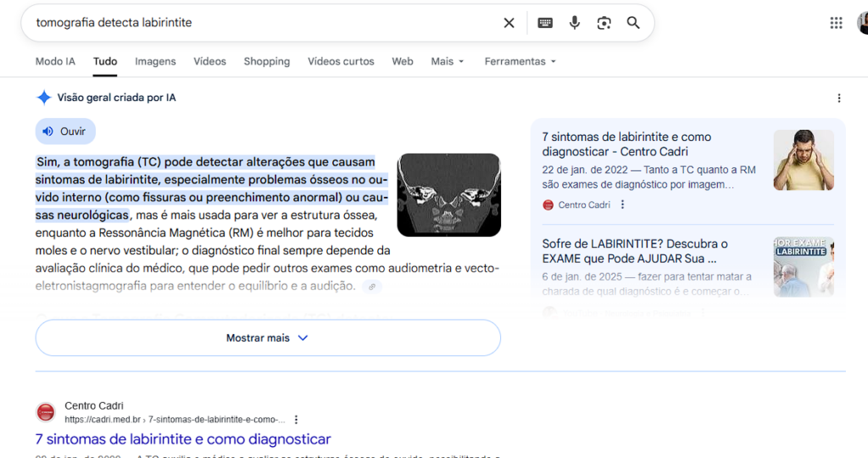Expand the 'Mais' search filter dropdown
This screenshot has height=458, width=868.
[448, 62]
